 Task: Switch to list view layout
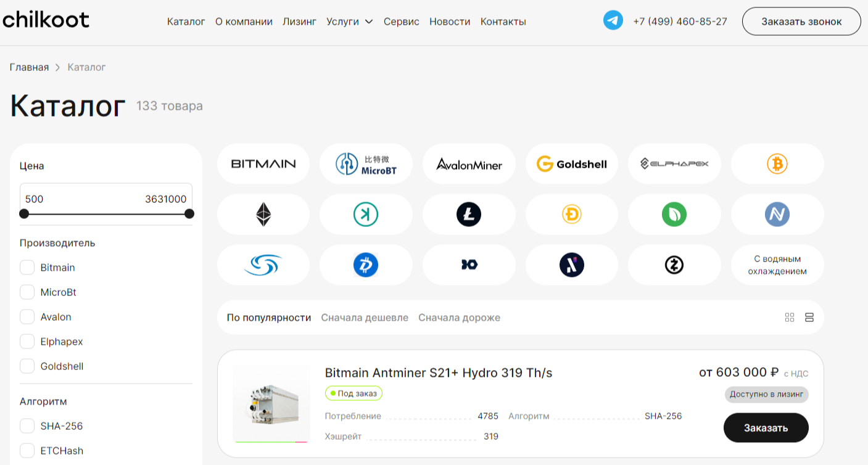pyautogui.click(x=809, y=318)
